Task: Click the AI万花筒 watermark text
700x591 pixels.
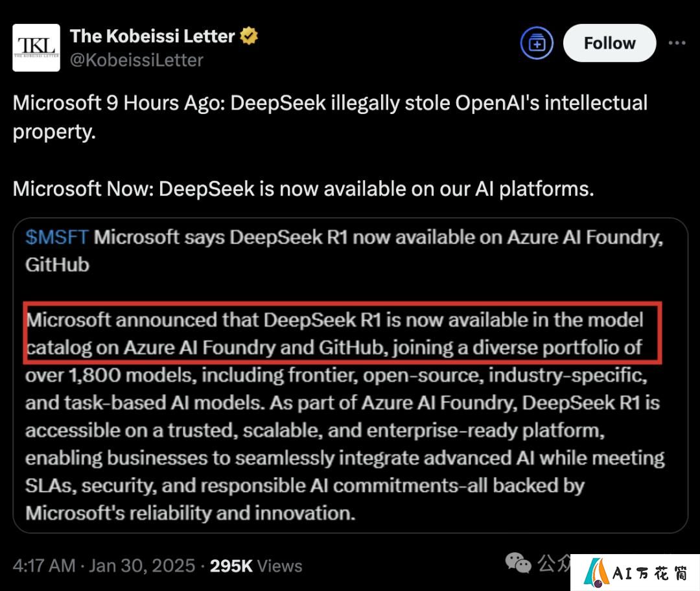Action: click(x=649, y=573)
